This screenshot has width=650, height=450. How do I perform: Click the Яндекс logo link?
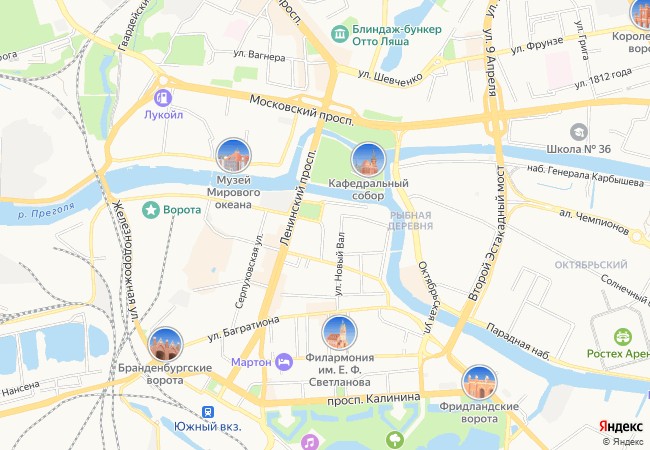point(621,427)
